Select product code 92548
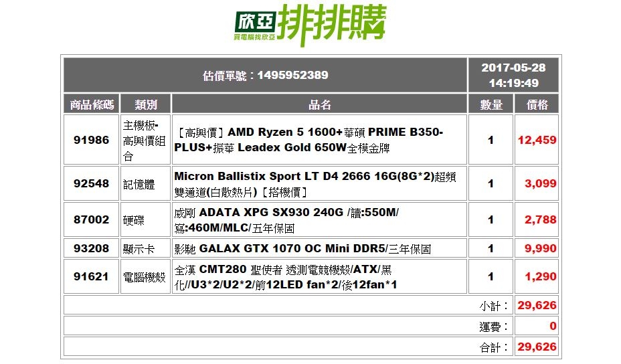Image resolution: width=621 pixels, height=364 pixels. click(x=91, y=183)
